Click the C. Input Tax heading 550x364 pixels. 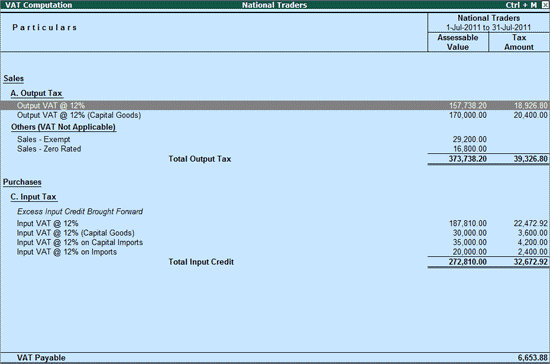click(34, 197)
